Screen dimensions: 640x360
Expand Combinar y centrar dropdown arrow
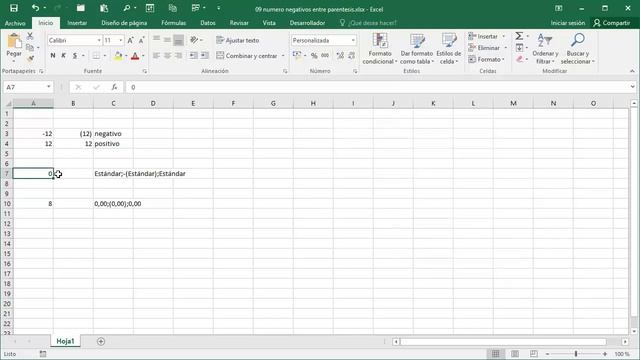[x=283, y=56]
